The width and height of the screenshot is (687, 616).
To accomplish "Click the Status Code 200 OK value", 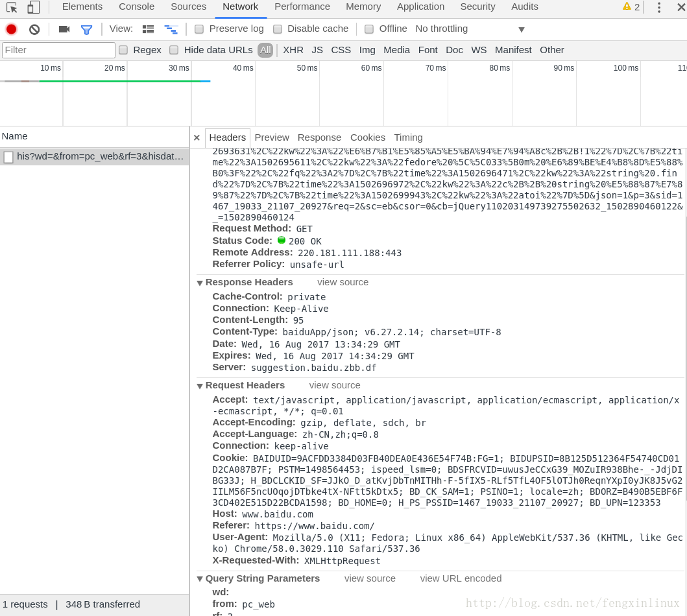I will click(305, 241).
